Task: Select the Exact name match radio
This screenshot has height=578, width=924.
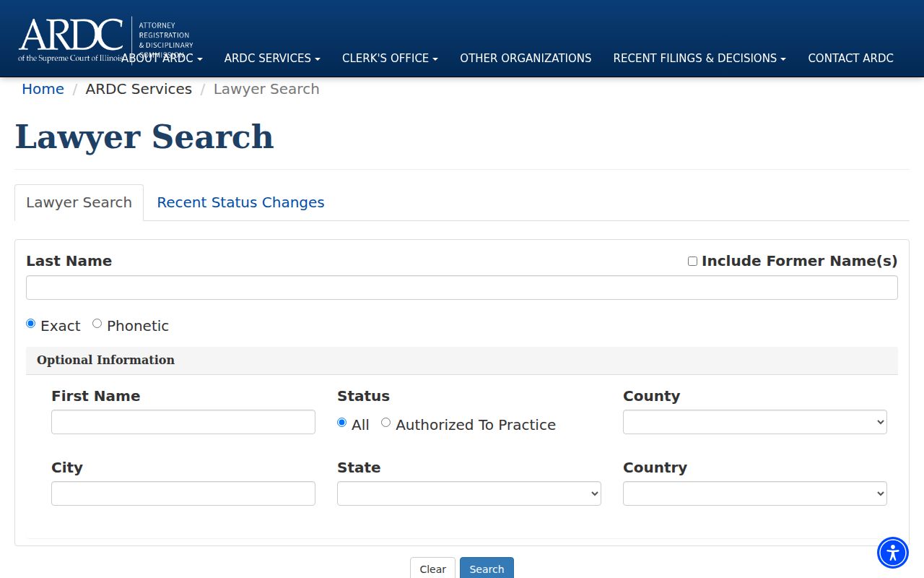Action: coord(30,324)
